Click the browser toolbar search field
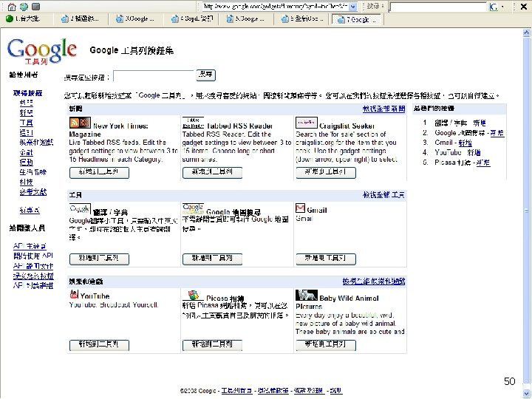The height and width of the screenshot is (399, 532). click(x=438, y=7)
